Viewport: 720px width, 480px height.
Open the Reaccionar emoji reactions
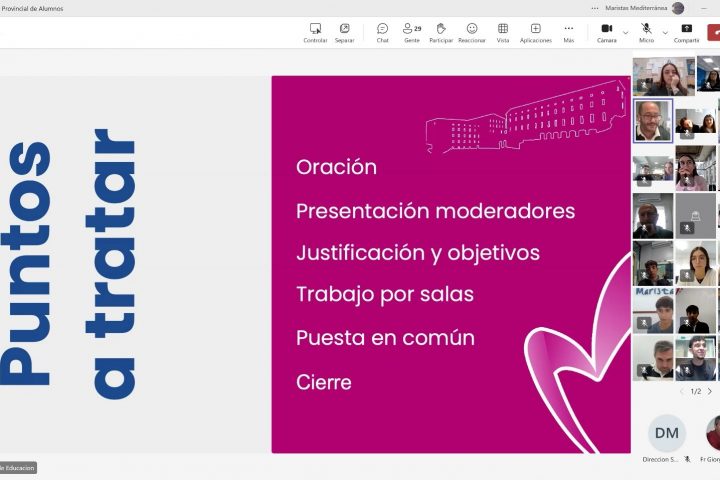point(472,29)
